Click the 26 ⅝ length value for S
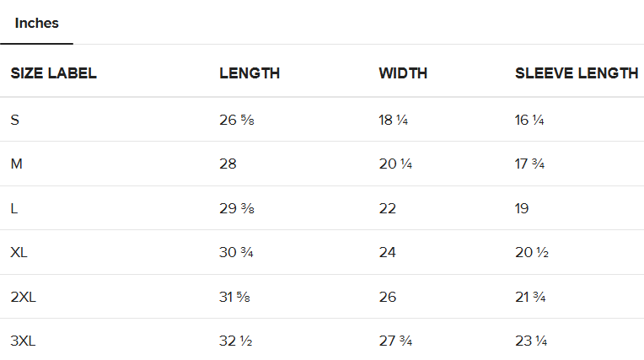 tap(237, 120)
